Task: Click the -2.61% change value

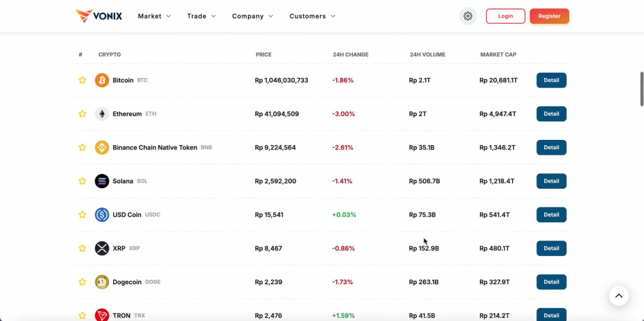Action: [x=343, y=148]
